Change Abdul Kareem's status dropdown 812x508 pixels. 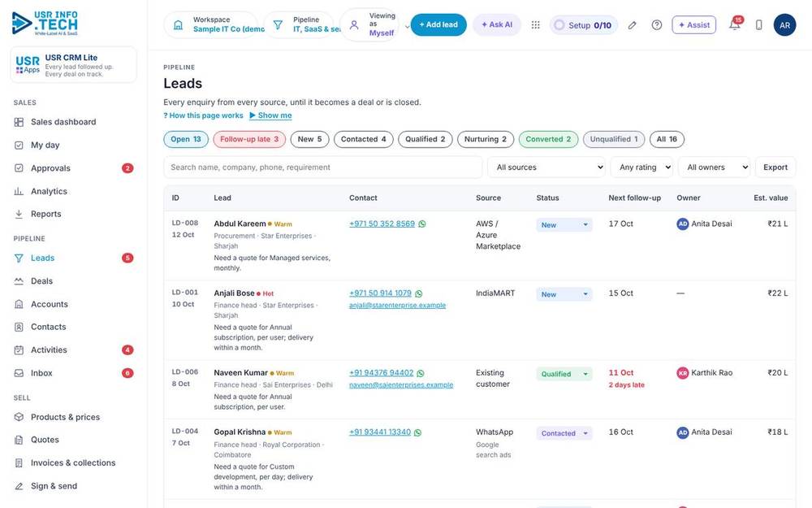coord(564,225)
